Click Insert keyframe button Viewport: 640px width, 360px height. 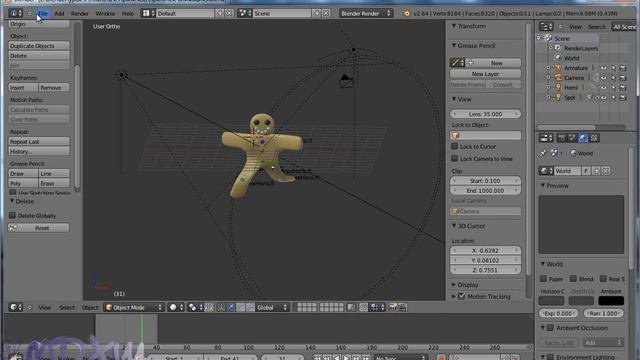23,87
